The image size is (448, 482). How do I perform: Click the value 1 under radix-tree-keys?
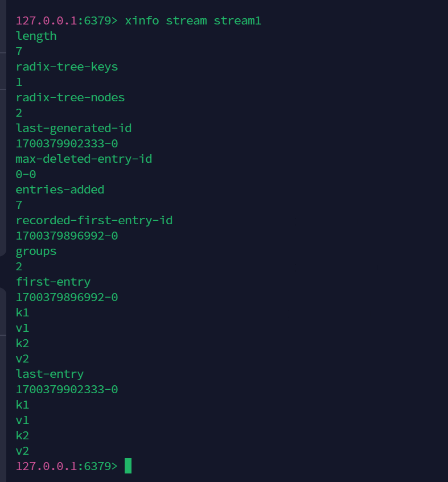coord(19,82)
